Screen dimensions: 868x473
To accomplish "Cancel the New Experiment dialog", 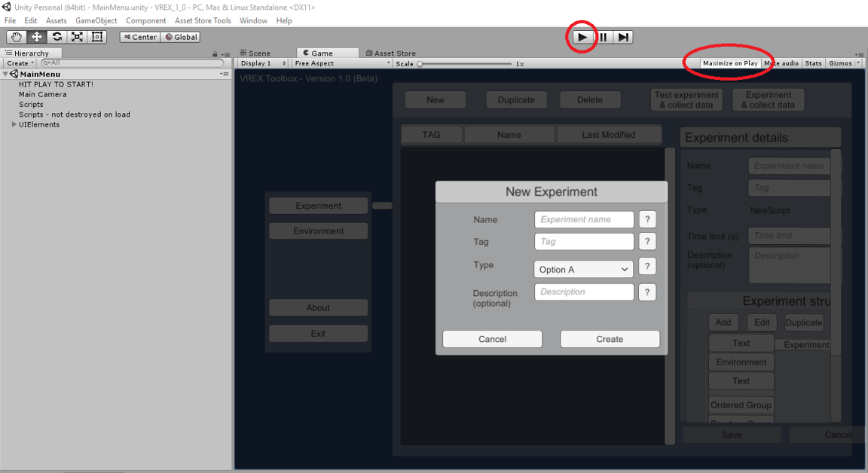I will click(x=492, y=339).
